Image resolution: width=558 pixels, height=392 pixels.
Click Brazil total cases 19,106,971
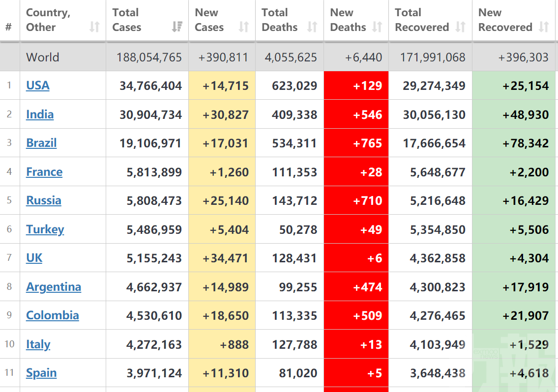click(x=150, y=143)
